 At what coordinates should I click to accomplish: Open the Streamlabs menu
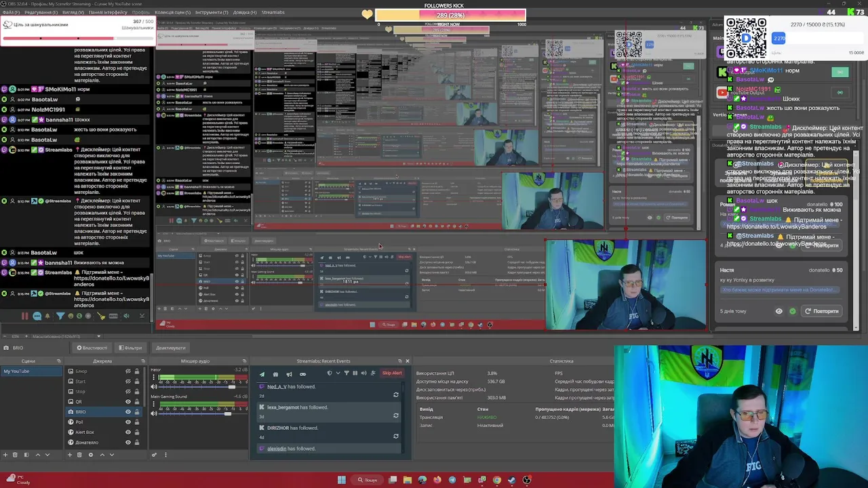tap(273, 12)
